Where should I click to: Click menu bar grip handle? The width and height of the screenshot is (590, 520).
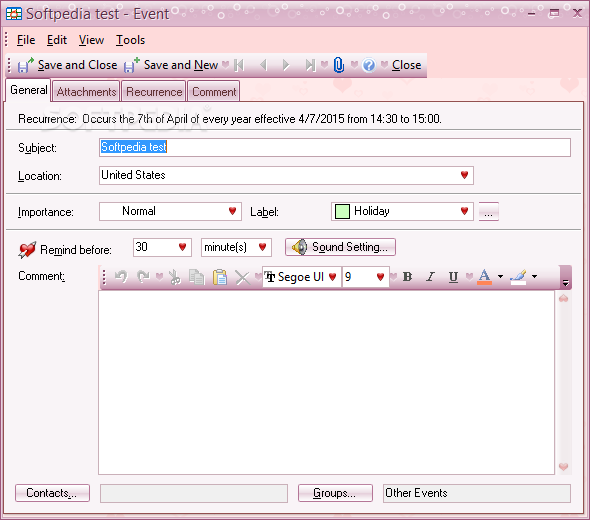click(7, 40)
